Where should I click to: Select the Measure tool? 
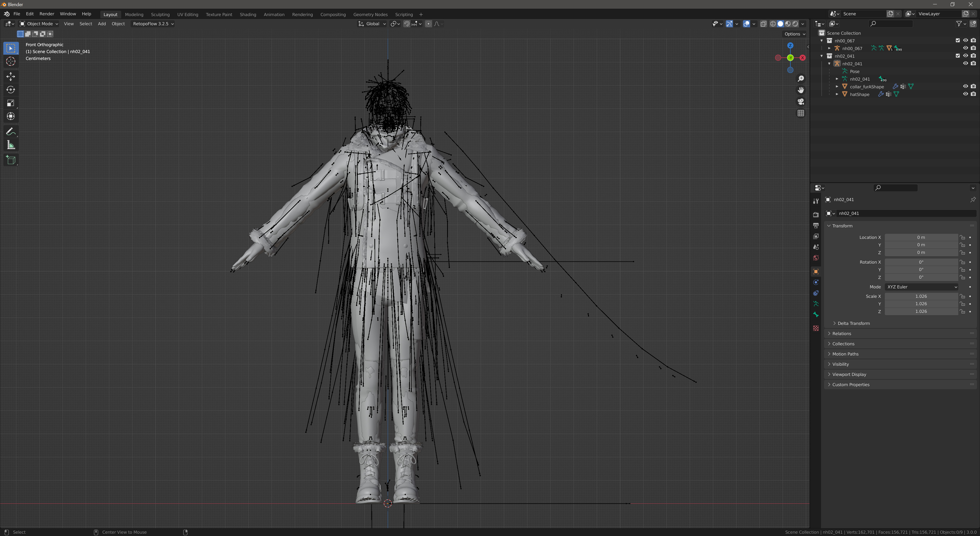[11, 145]
